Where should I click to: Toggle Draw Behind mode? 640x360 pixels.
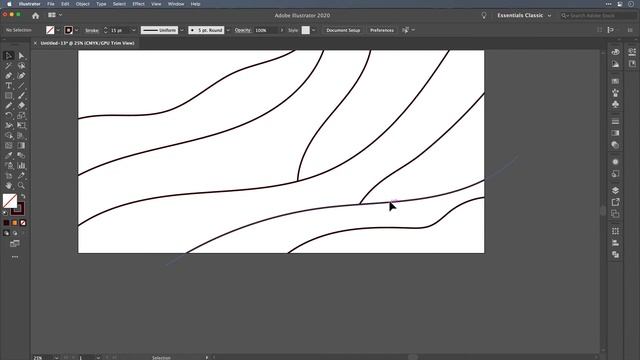[x=15, y=233]
